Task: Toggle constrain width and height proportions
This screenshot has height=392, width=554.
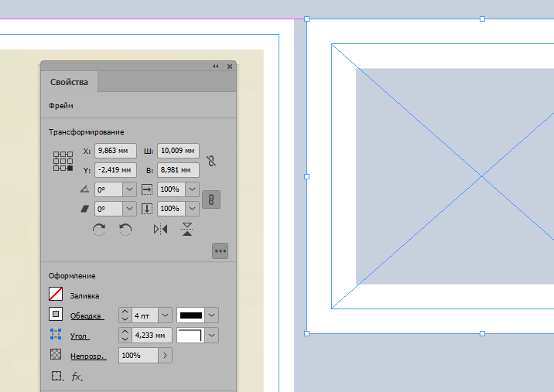Action: (x=211, y=161)
